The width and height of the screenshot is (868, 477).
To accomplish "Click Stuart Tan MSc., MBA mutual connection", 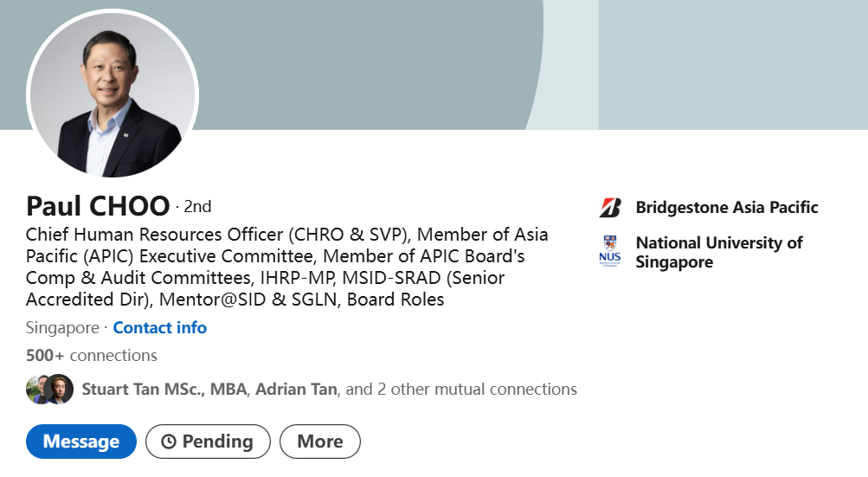I will click(x=164, y=390).
